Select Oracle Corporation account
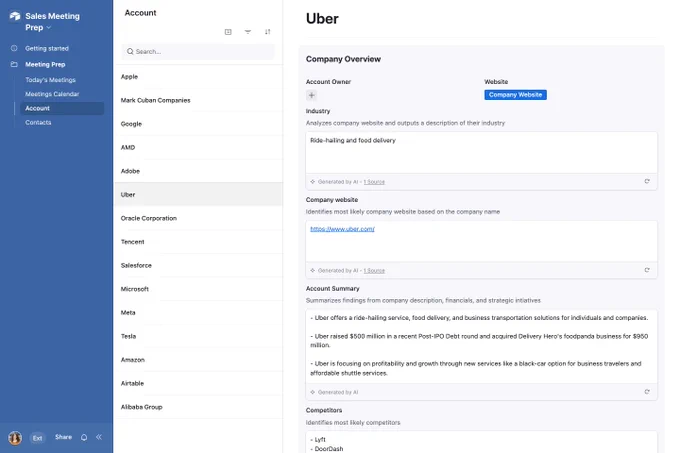This screenshot has width=680, height=453. coord(198,218)
